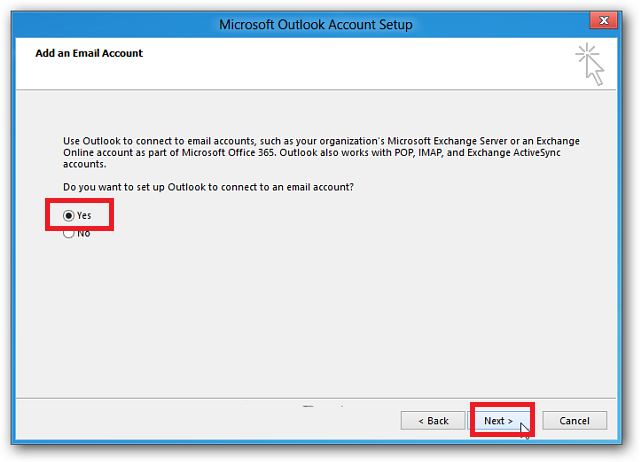Click the 'Yes' option label text
The image size is (640, 462).
click(84, 215)
